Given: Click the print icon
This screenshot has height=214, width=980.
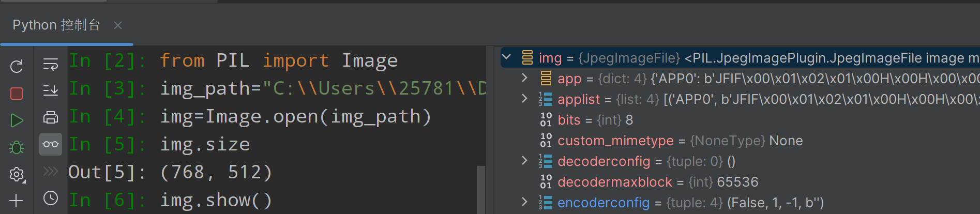Looking at the screenshot, I should pyautogui.click(x=51, y=117).
